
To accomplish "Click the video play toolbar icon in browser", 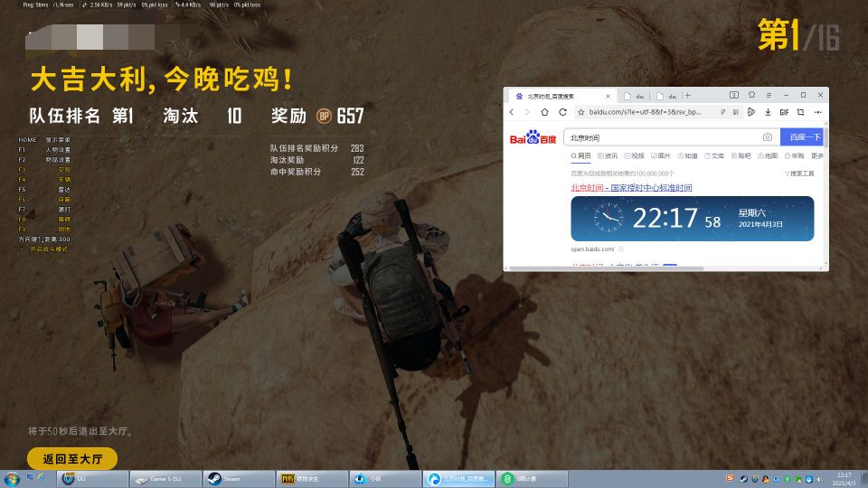I will pyautogui.click(x=751, y=112).
